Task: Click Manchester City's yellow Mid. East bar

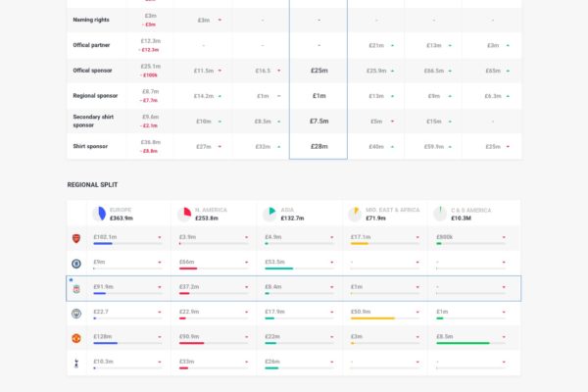Action: 372,318
